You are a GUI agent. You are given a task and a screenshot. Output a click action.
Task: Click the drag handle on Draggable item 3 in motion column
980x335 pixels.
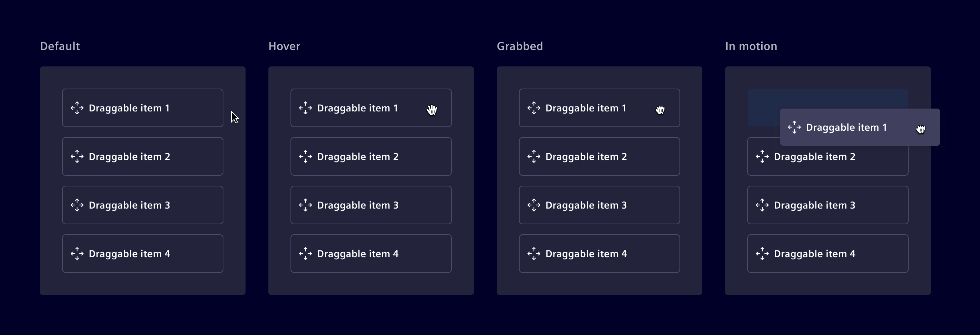tap(762, 205)
